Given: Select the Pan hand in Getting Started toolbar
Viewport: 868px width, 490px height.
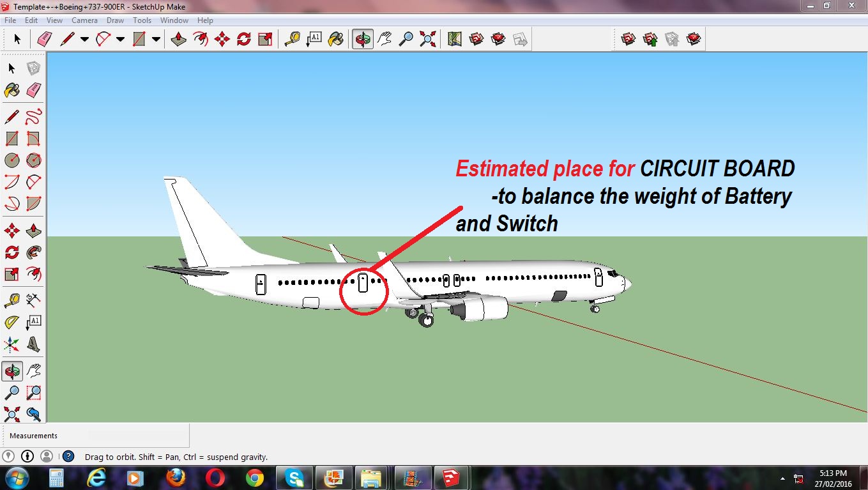Looking at the screenshot, I should (384, 40).
